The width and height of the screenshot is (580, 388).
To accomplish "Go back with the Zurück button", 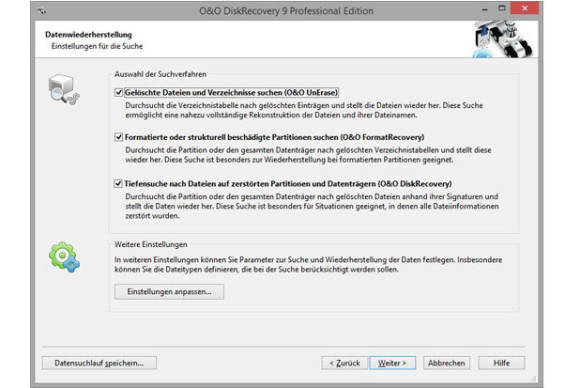I will tap(345, 363).
